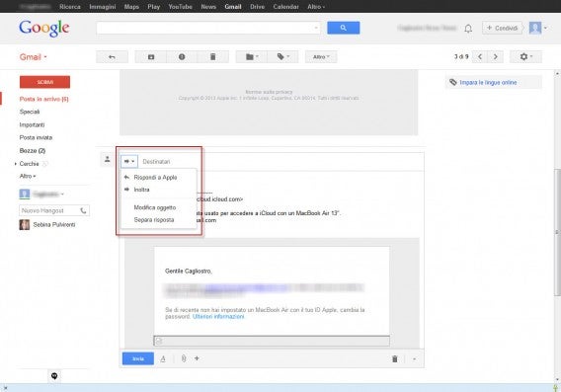The height and width of the screenshot is (392, 561).
Task: Open chat with Sebina Pulvirenti
Action: (46, 224)
